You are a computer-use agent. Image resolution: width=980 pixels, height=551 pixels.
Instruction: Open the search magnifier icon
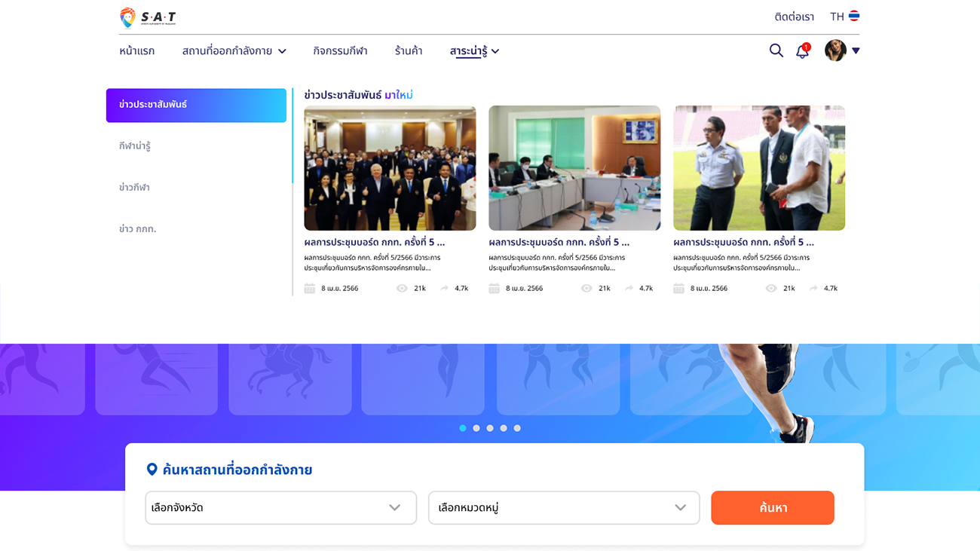tap(776, 51)
